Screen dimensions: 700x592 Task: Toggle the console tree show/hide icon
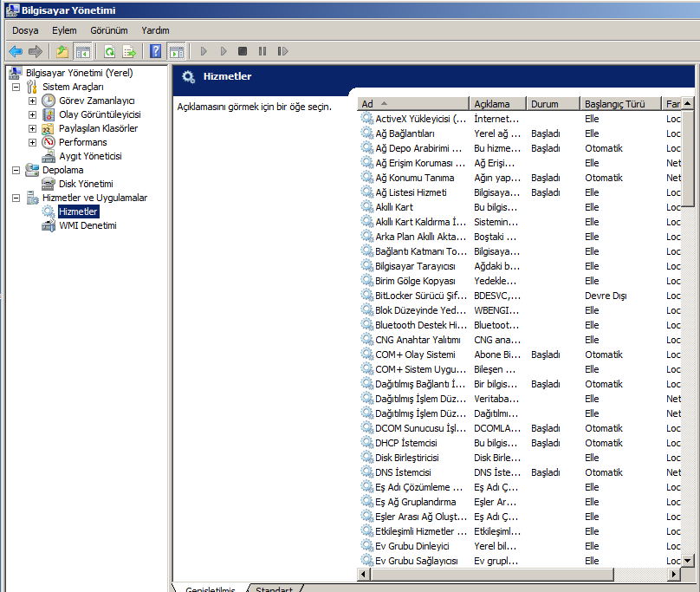tap(83, 51)
